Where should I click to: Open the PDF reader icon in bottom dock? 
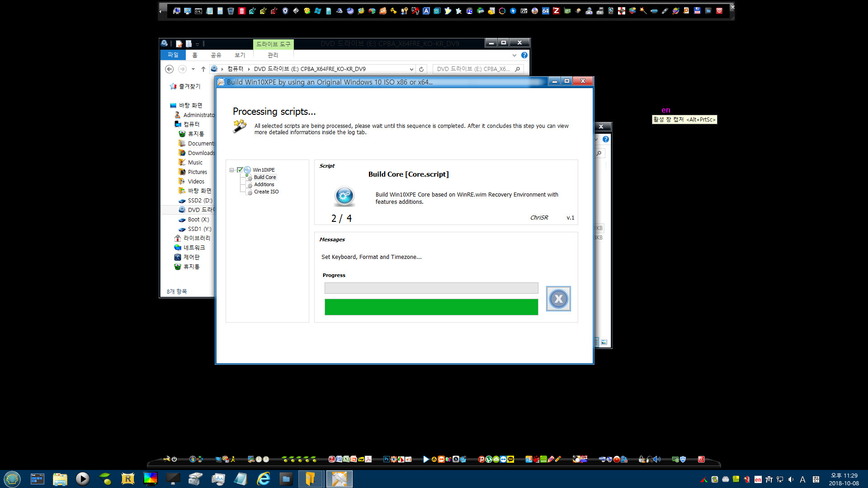[x=368, y=459]
